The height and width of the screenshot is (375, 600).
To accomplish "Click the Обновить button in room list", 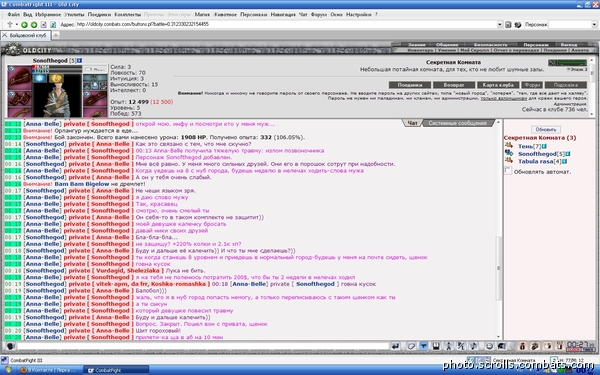I will 546,129.
